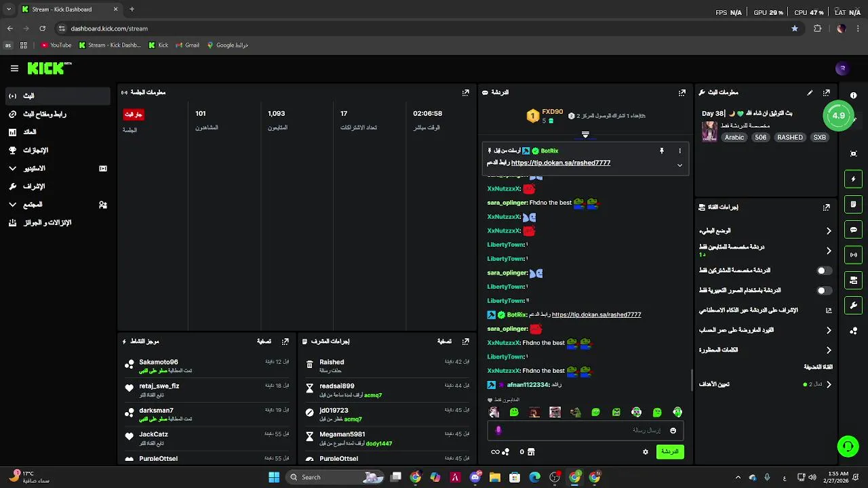The width and height of the screenshot is (868, 488).
Task: Expand account age restrictions chevron
Action: pyautogui.click(x=829, y=331)
